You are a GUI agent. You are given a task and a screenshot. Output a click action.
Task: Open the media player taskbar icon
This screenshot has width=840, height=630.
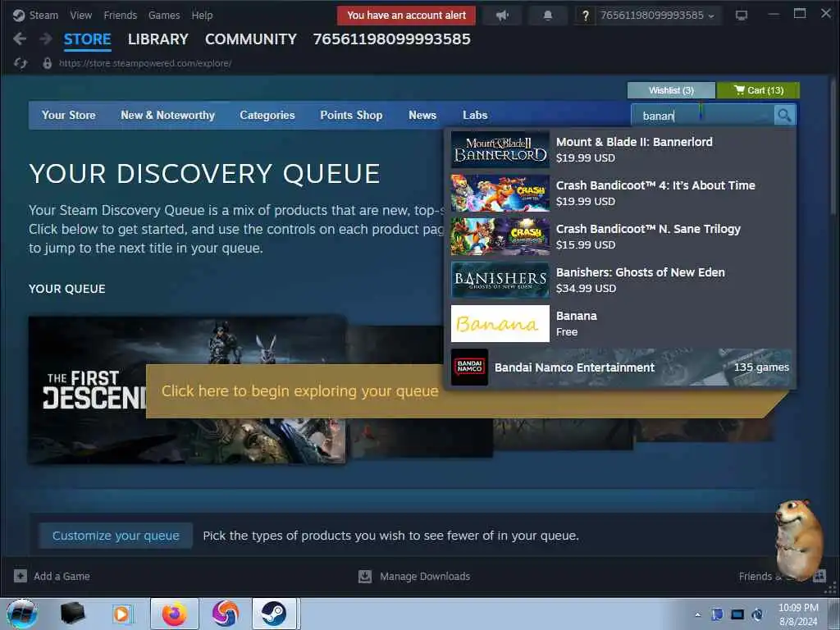(121, 614)
